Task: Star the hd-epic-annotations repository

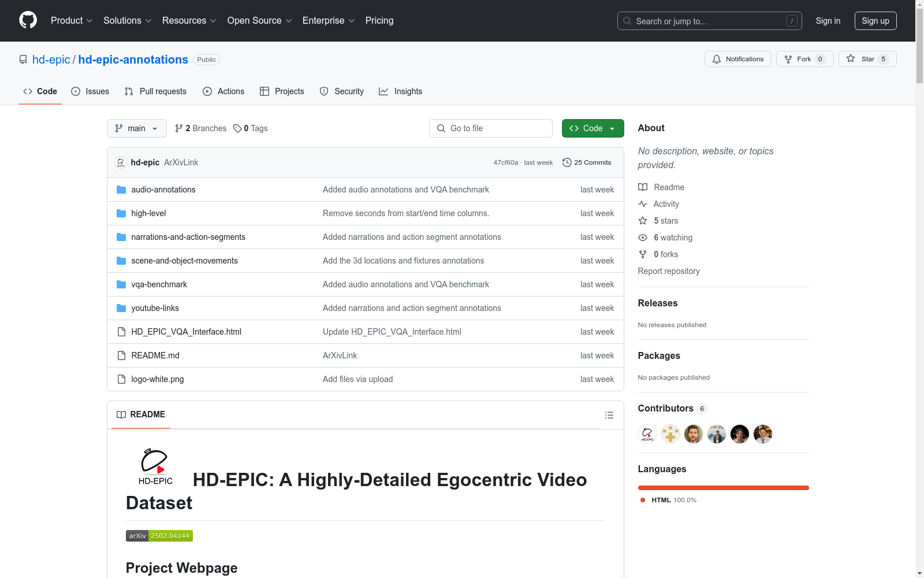Action: [x=867, y=59]
